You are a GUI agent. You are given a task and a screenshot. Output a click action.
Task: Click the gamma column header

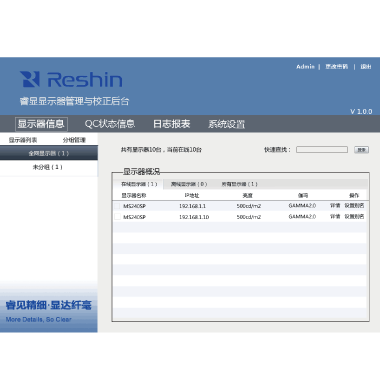coord(303,195)
